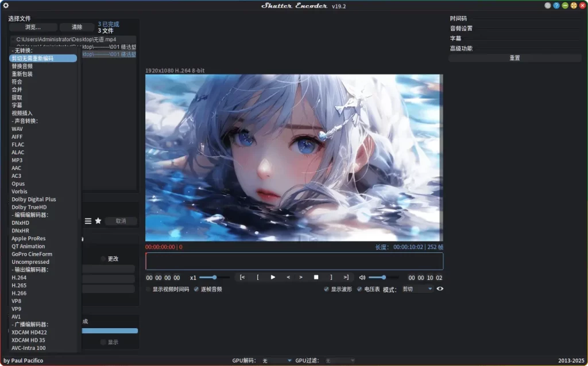588x366 pixels.
Task: Toggle 显示波形 checkbox
Action: [326, 289]
